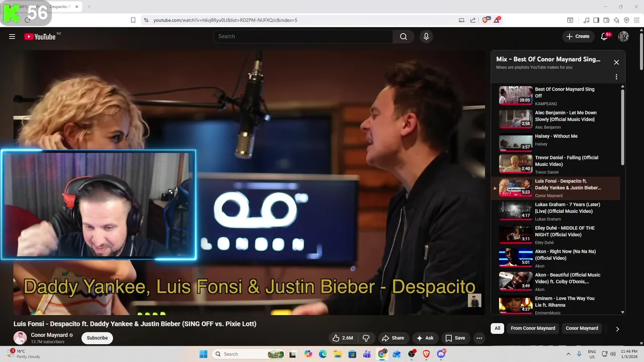
Task: Open Brave Wallet icon
Action: pyautogui.click(x=606, y=20)
